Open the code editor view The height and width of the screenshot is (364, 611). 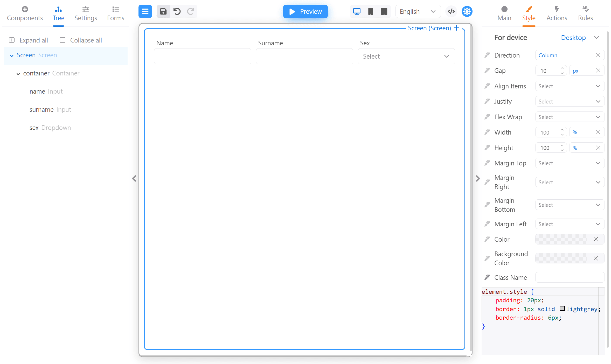pyautogui.click(x=451, y=11)
